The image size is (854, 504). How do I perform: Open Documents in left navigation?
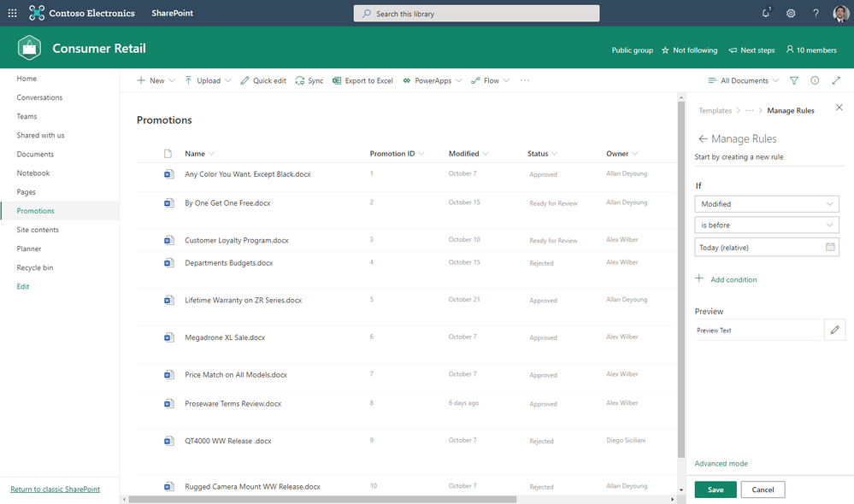click(35, 154)
